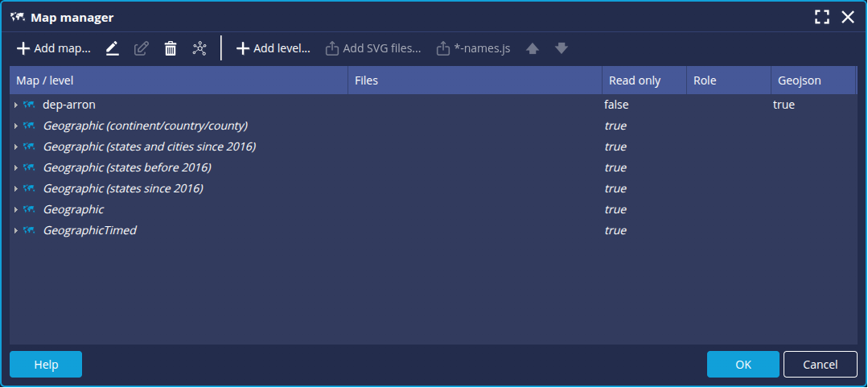Expand Geographic (states before 2016) node

[x=15, y=168]
